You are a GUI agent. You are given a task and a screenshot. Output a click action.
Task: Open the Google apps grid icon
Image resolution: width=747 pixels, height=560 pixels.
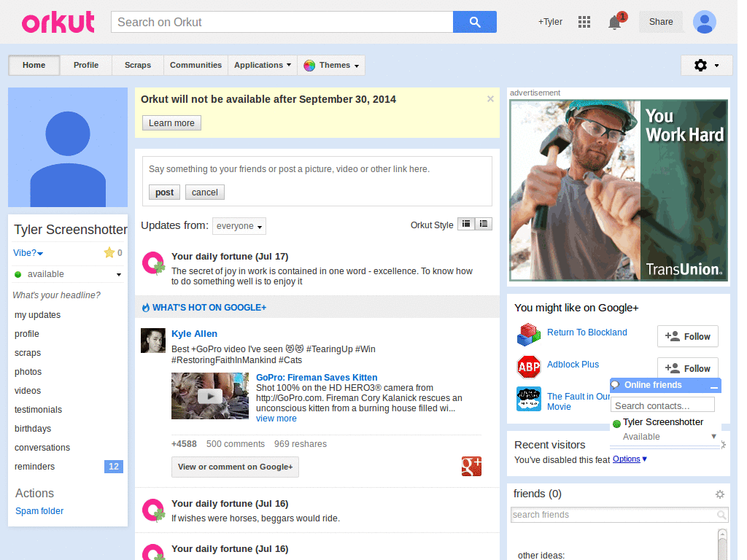[x=584, y=22]
